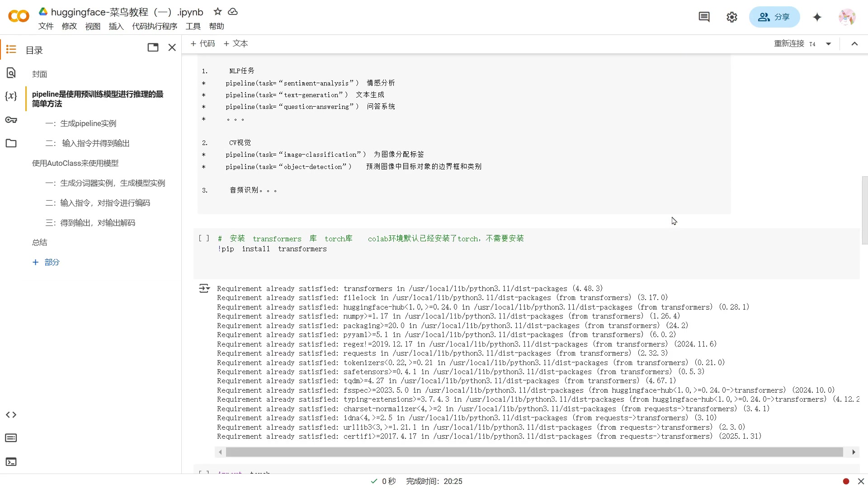The image size is (868, 488).
Task: Open the 代码执行程序 menu
Action: pyautogui.click(x=155, y=26)
